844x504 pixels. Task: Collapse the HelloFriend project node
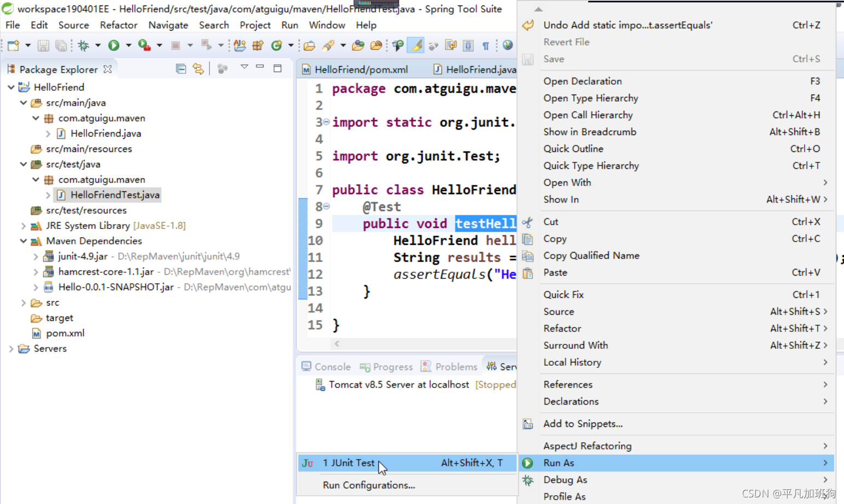pyautogui.click(x=11, y=87)
